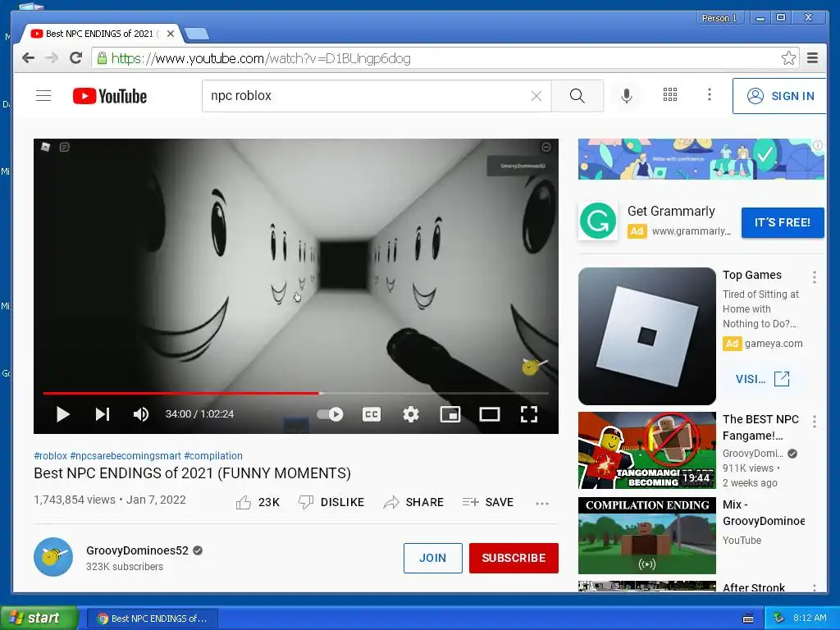840x630 pixels.
Task: Enter full screen mode
Action: [529, 414]
